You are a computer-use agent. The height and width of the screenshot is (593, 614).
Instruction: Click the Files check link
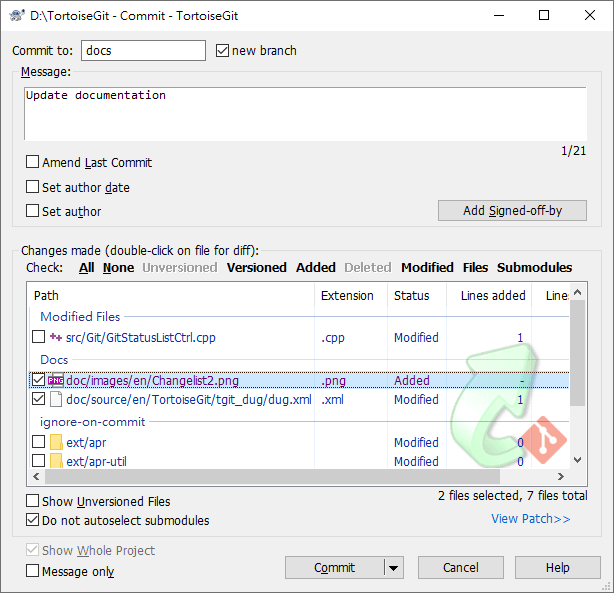(x=475, y=268)
